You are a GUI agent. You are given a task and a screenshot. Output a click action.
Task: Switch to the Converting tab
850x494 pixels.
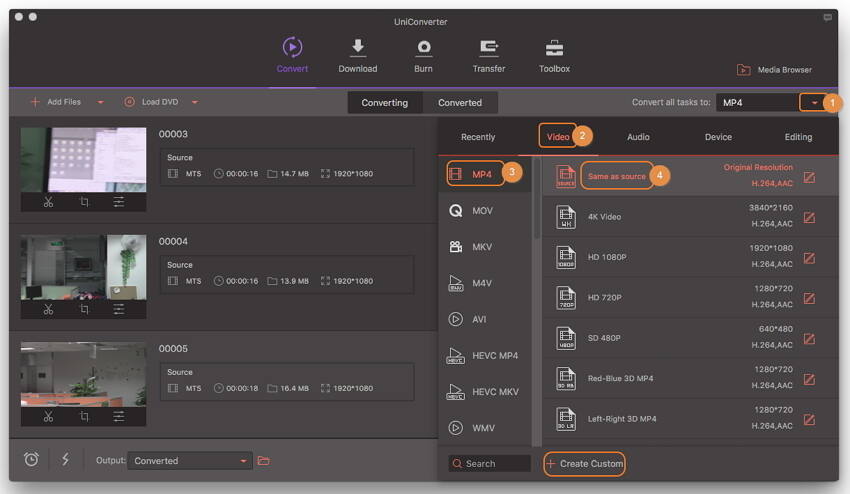pyautogui.click(x=384, y=102)
